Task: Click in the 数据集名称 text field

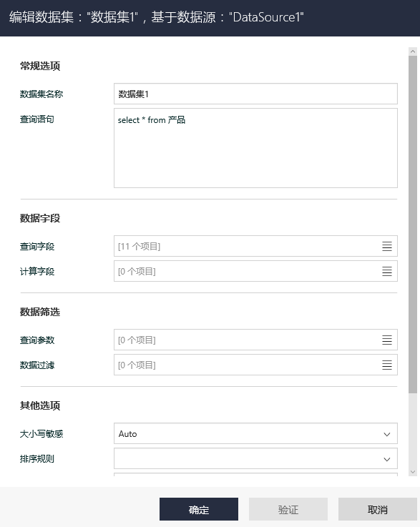Action: pos(255,94)
